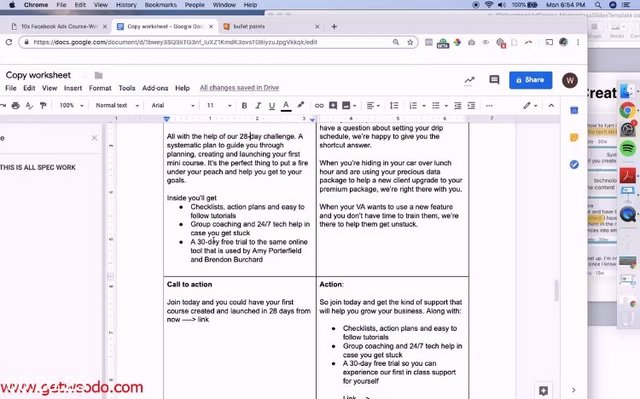Open the Calendar side panel icon
The height and width of the screenshot is (399, 640).
tap(574, 110)
